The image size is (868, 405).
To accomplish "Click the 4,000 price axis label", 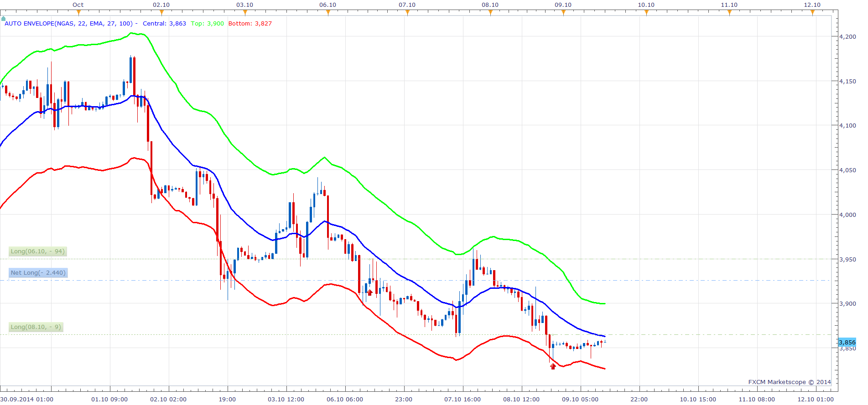I will pos(847,215).
